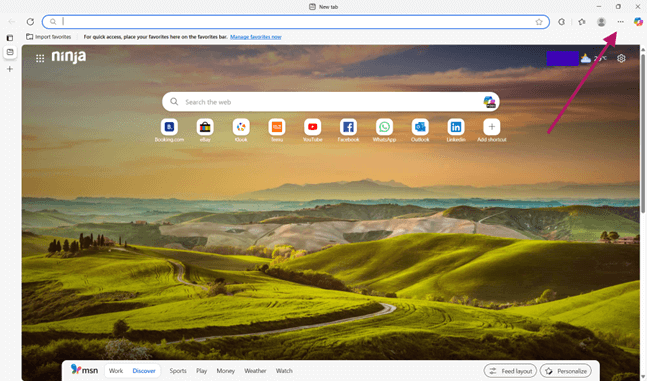Open the Watch feed tab
This screenshot has height=381, width=647.
(284, 371)
